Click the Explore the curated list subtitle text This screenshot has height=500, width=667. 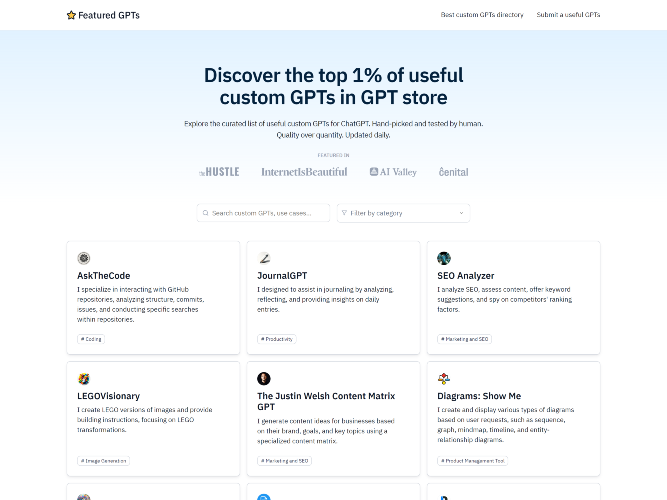point(334,129)
